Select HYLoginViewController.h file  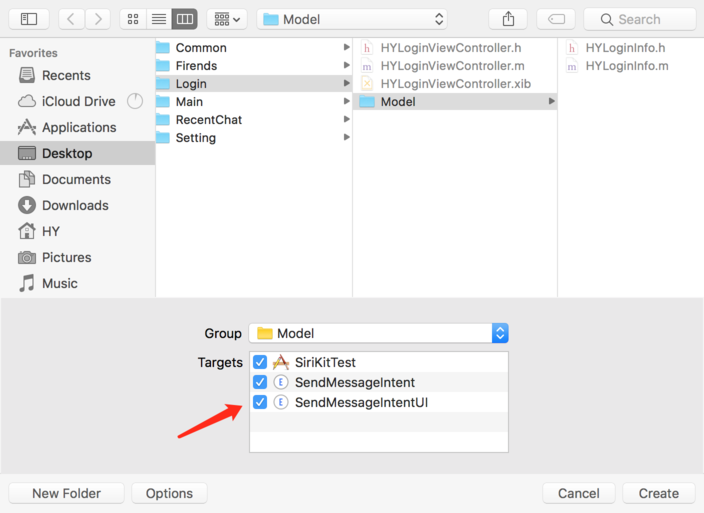455,48
